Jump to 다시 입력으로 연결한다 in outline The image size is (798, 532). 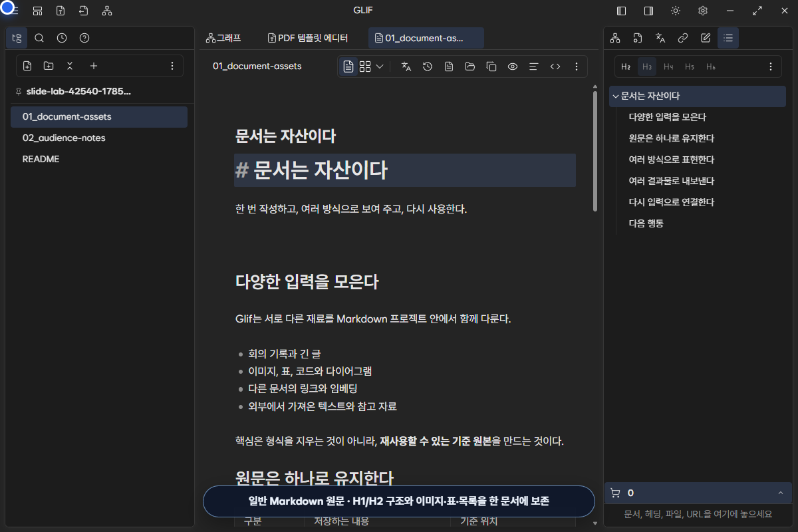point(671,202)
